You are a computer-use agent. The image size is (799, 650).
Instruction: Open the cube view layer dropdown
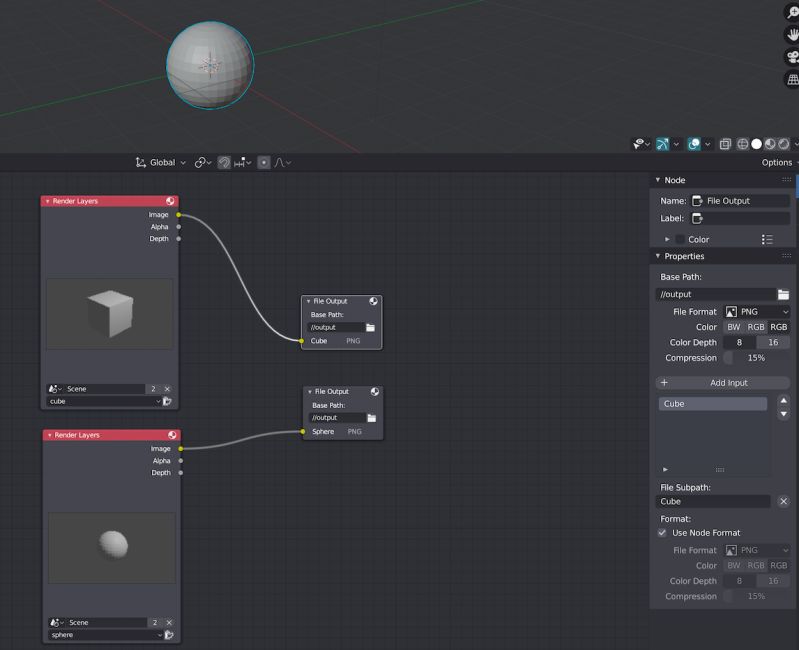point(104,401)
